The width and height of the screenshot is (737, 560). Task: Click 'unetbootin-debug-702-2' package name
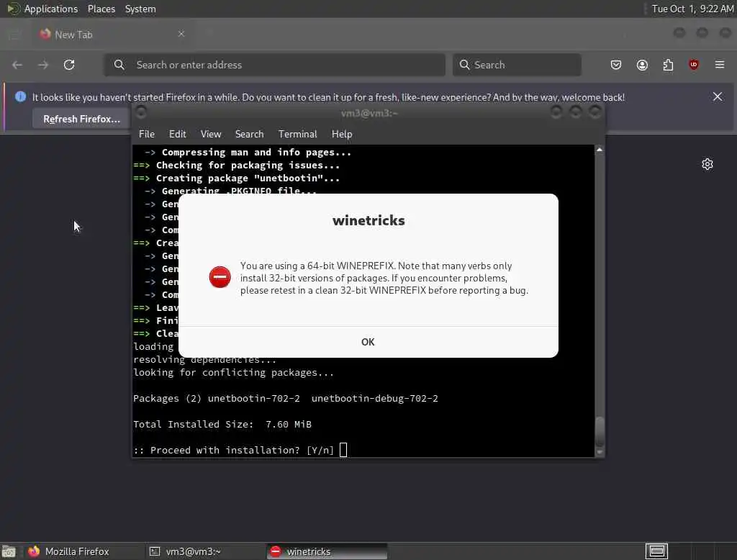click(374, 399)
